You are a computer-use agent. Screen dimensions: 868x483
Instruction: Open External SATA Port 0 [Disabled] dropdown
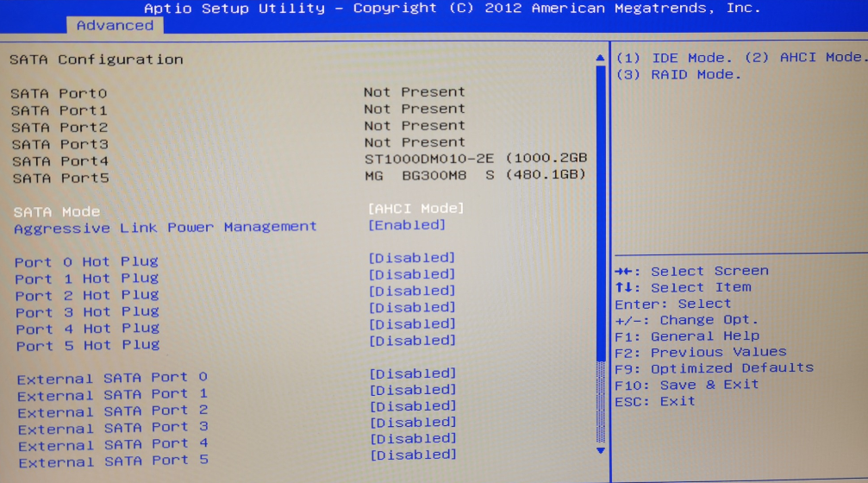point(413,373)
